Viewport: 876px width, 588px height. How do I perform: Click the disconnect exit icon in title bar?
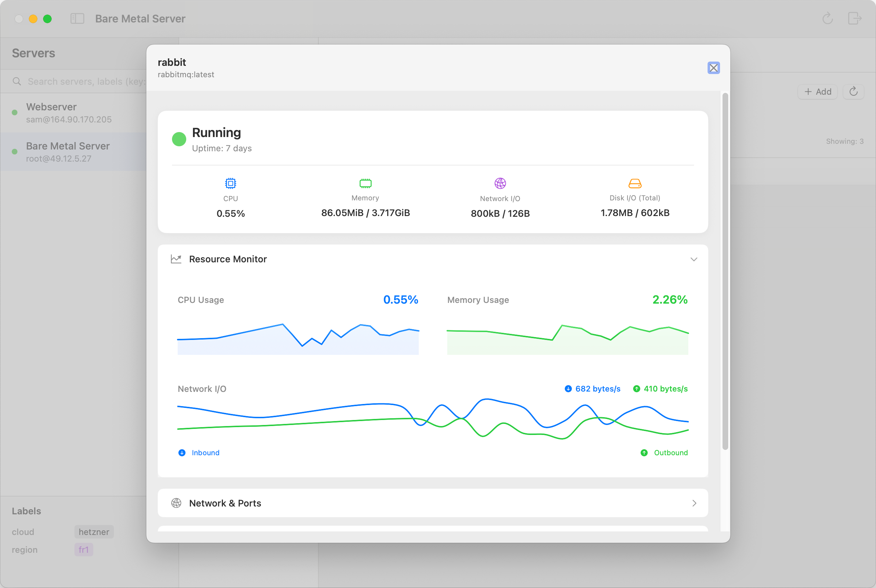tap(854, 19)
